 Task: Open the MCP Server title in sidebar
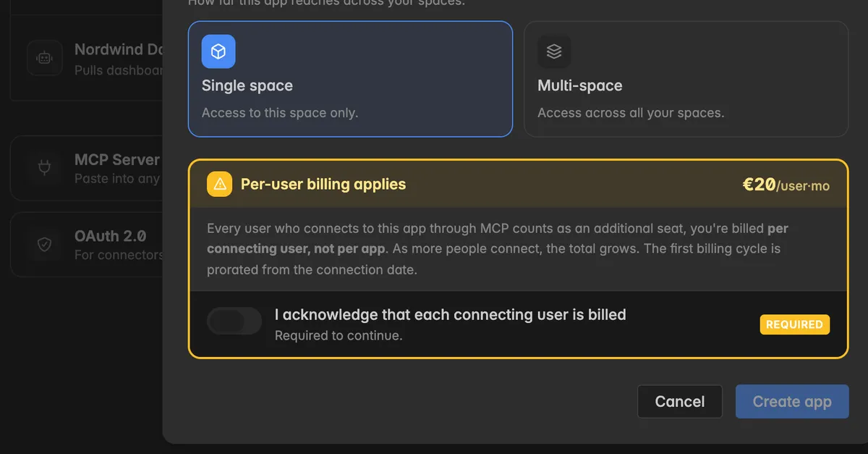click(117, 160)
